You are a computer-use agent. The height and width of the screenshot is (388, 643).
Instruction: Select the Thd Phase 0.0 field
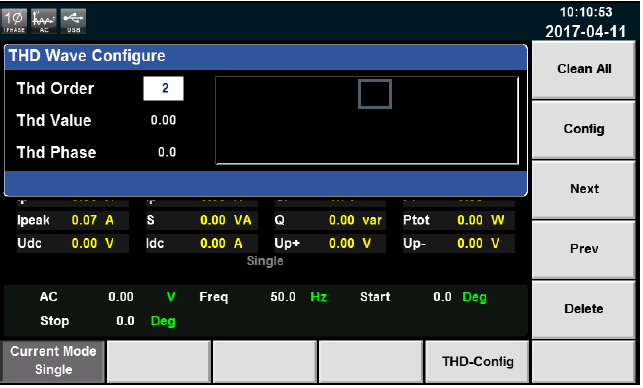point(167,152)
